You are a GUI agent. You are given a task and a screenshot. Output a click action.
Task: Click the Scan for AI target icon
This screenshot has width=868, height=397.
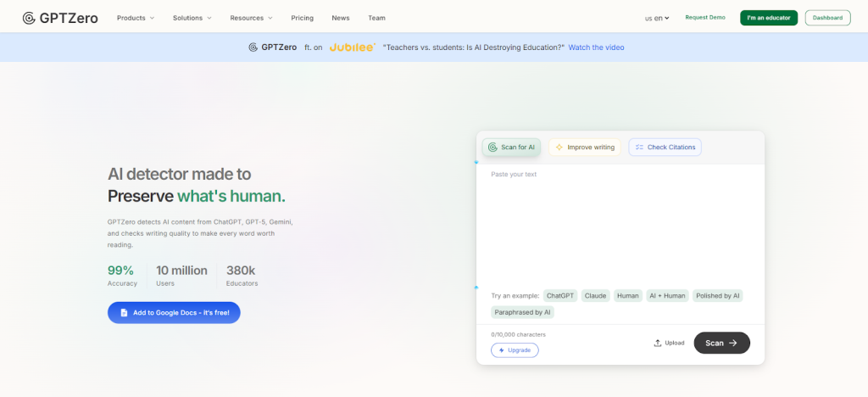coord(492,148)
